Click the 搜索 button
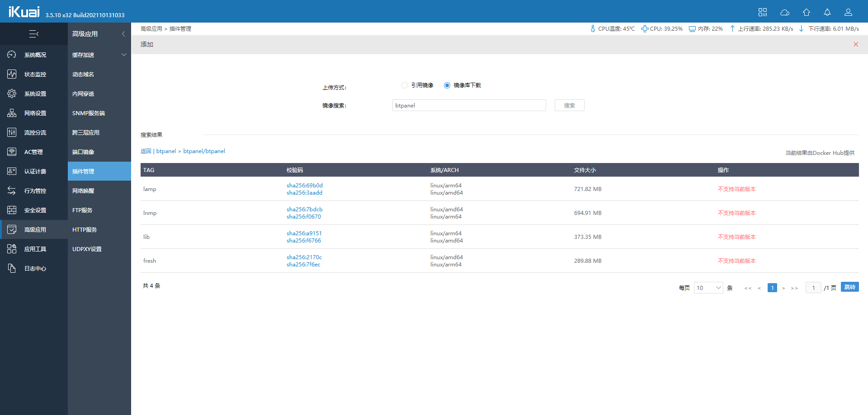Screen dimensions: 868x415 [569, 105]
